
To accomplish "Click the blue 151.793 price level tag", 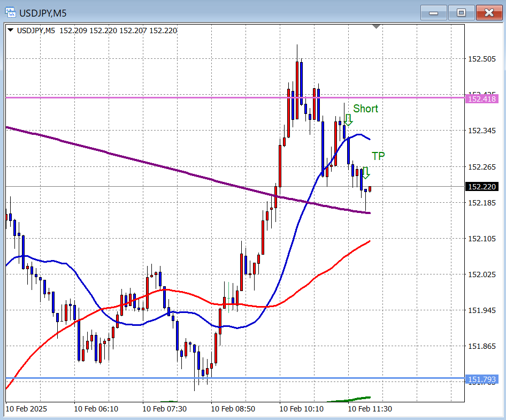I will point(482,380).
